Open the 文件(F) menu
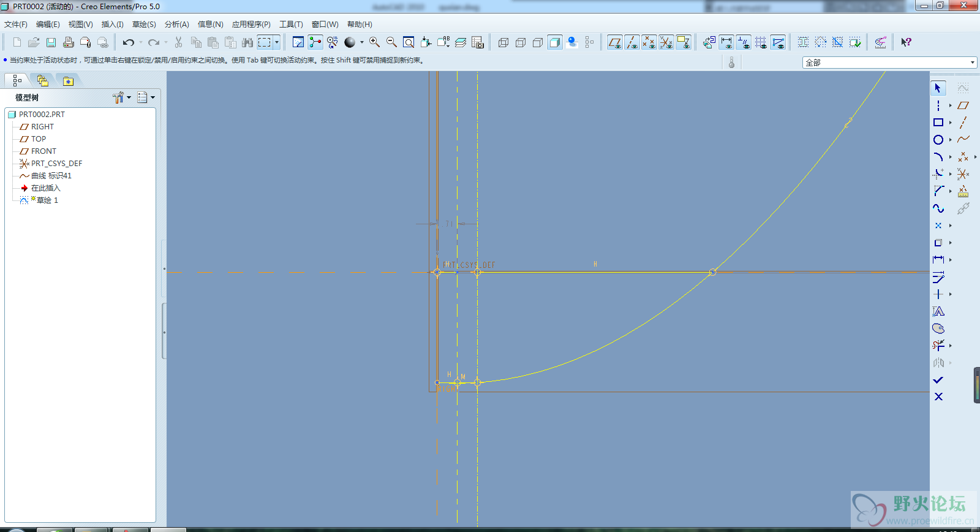The height and width of the screenshot is (532, 980). tap(16, 25)
